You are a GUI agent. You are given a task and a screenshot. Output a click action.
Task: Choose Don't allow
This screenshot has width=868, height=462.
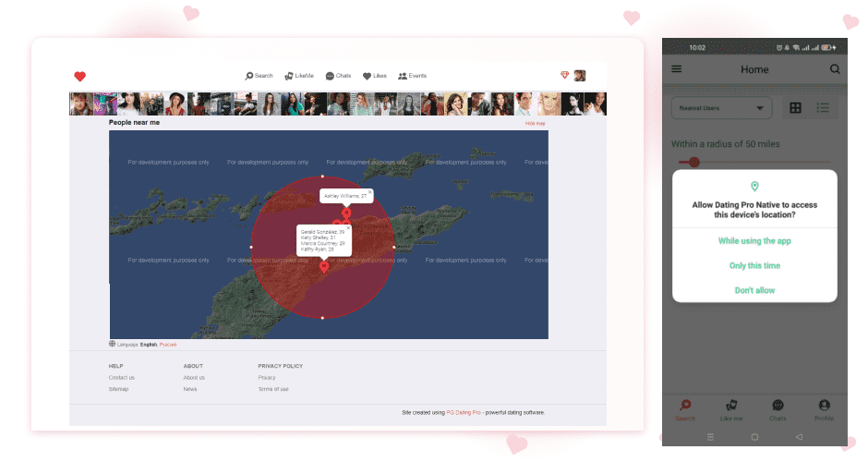[754, 290]
